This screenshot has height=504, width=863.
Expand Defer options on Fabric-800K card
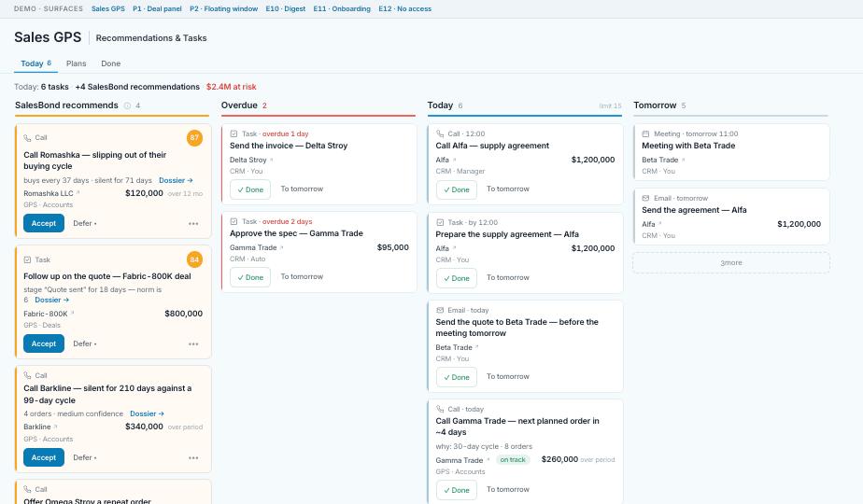pyautogui.click(x=85, y=343)
